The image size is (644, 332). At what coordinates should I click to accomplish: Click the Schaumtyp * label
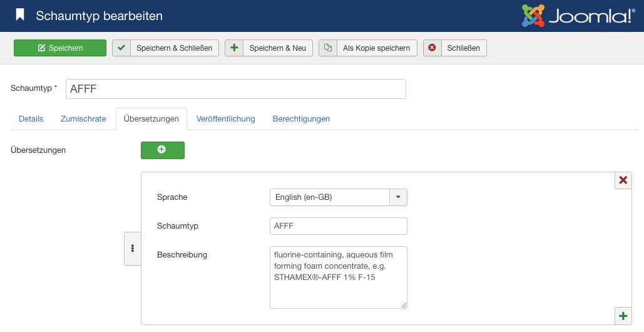point(34,88)
